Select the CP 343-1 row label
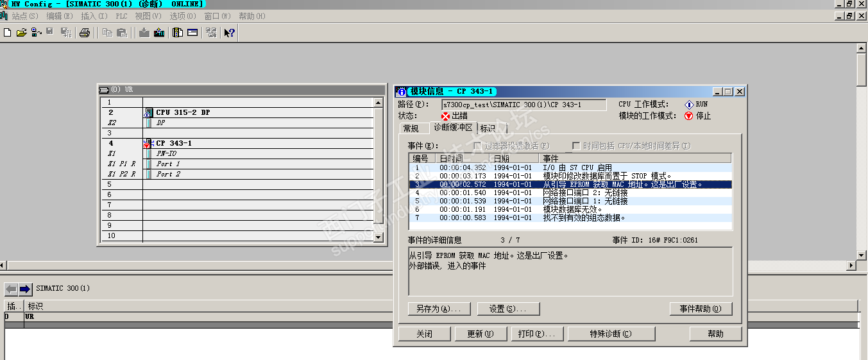Image resolution: width=868 pixels, height=360 pixels. pos(174,143)
